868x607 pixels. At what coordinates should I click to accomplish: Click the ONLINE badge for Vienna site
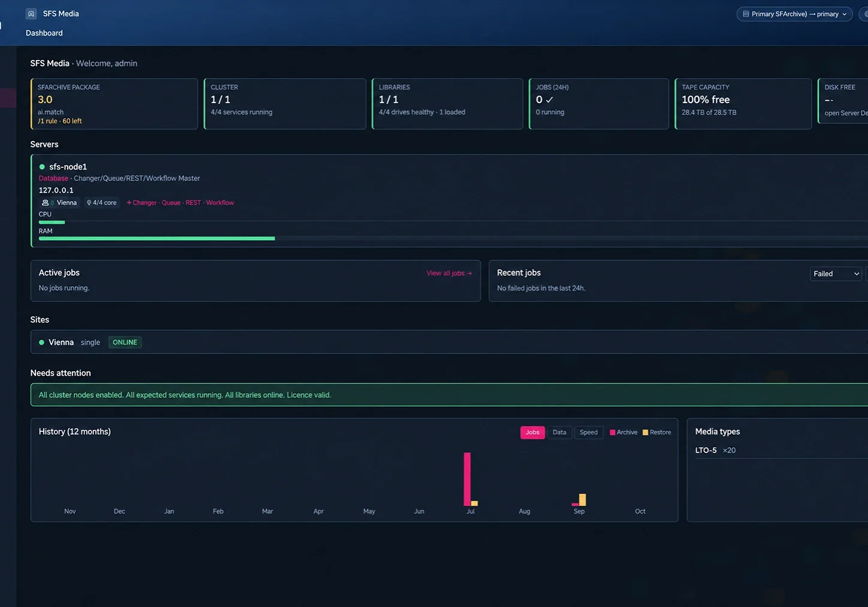pyautogui.click(x=125, y=342)
